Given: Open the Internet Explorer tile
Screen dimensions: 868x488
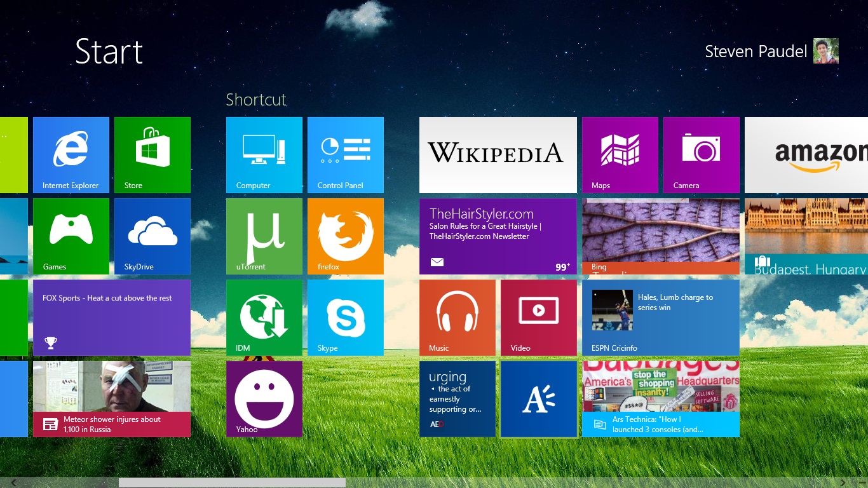Looking at the screenshot, I should 71,155.
